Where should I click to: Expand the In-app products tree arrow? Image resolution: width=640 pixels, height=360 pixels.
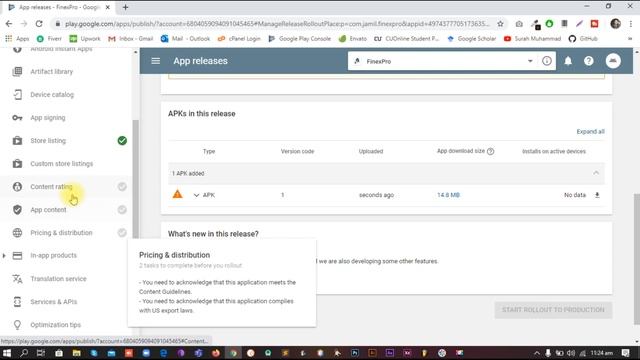pyautogui.click(x=4, y=256)
